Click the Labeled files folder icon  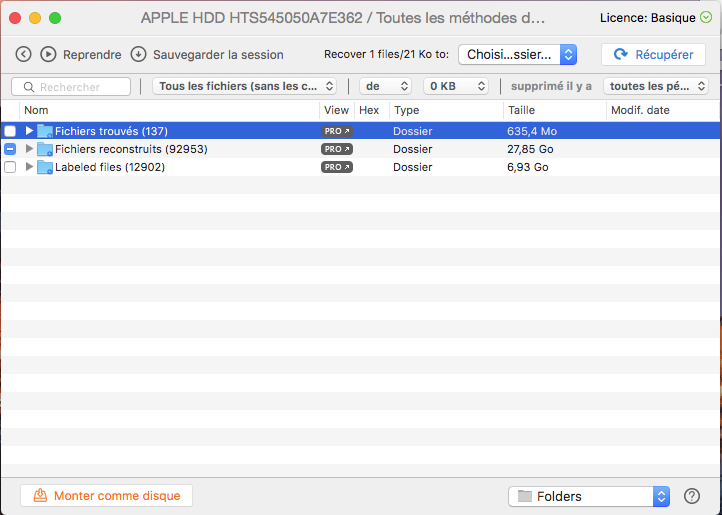coord(45,167)
